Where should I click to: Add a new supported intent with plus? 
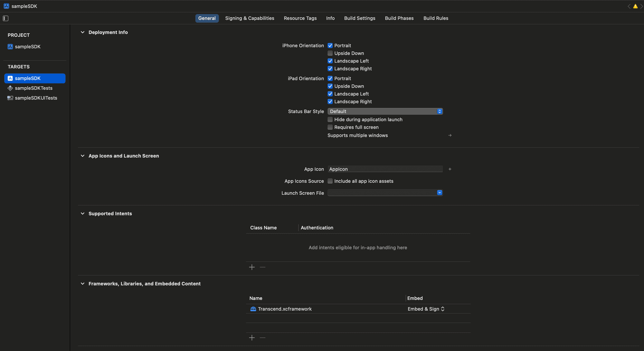click(x=252, y=267)
